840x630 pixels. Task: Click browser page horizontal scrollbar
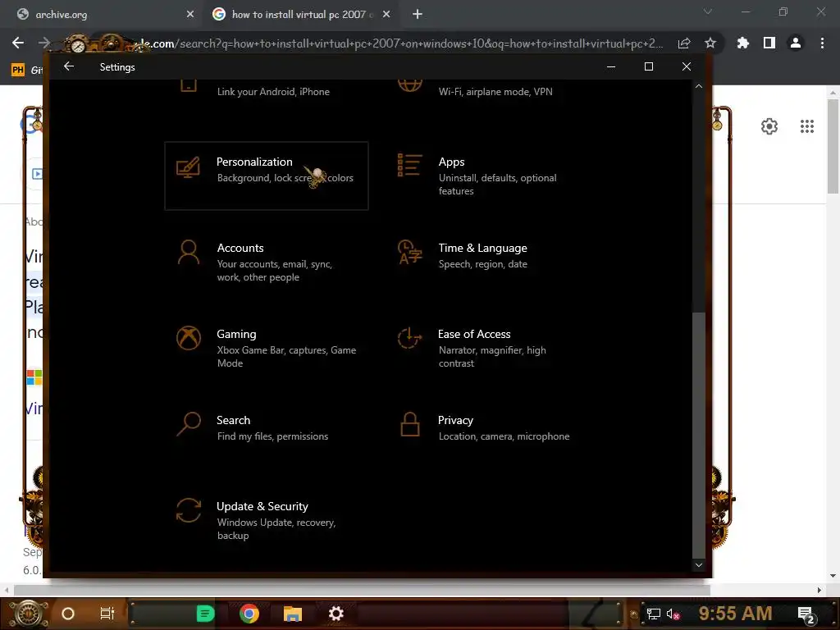362,590
